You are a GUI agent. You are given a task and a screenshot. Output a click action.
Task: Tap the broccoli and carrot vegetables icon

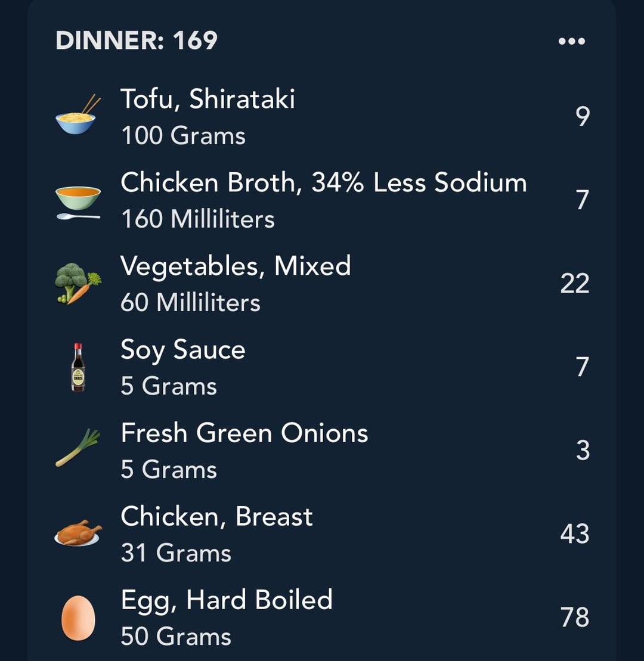click(78, 284)
